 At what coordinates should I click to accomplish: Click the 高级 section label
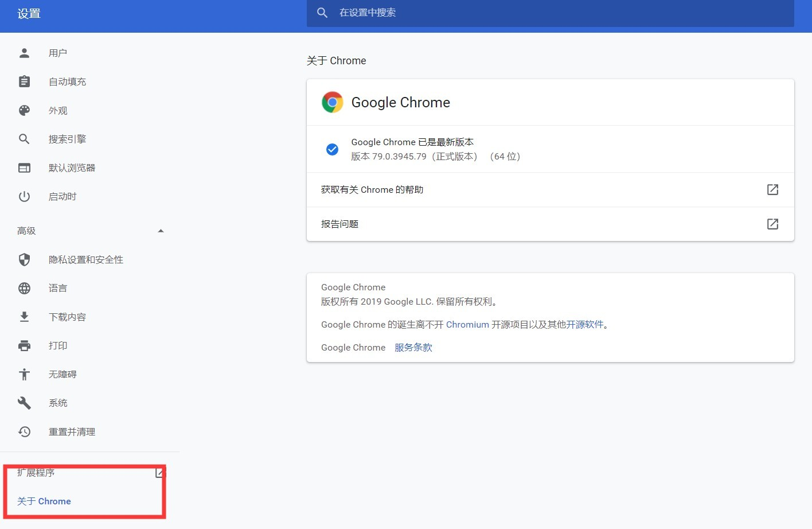click(x=26, y=231)
